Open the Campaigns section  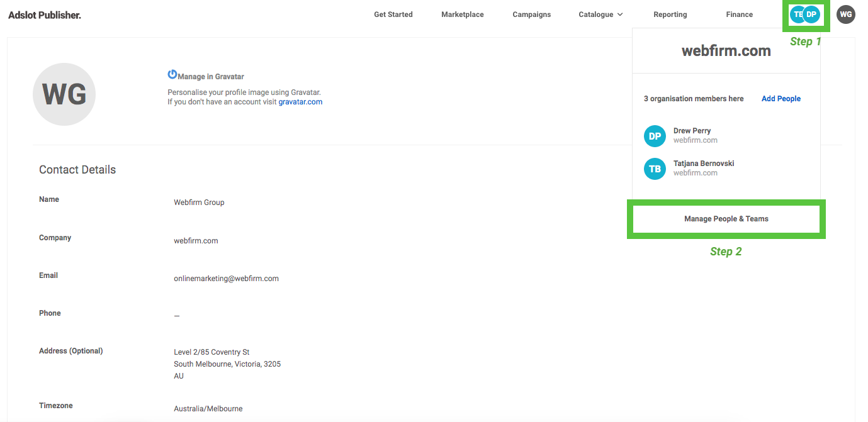click(532, 14)
